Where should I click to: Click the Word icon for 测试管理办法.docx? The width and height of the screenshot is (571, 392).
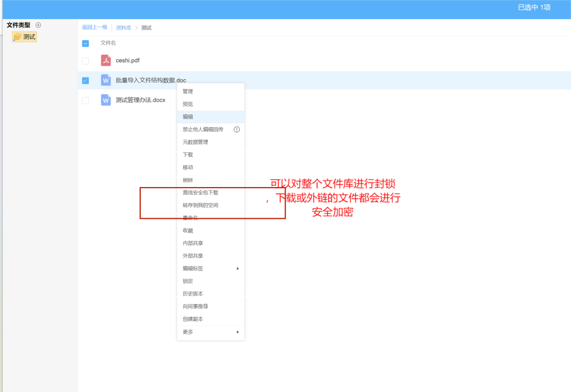106,100
